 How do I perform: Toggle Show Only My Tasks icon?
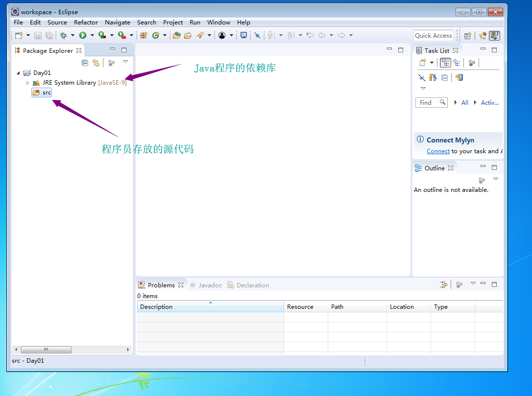[x=433, y=78]
